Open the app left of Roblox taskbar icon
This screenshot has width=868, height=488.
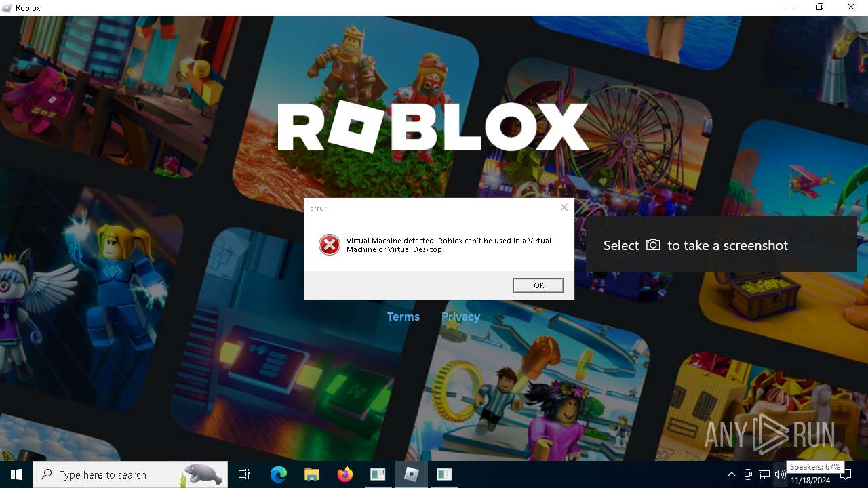click(378, 474)
